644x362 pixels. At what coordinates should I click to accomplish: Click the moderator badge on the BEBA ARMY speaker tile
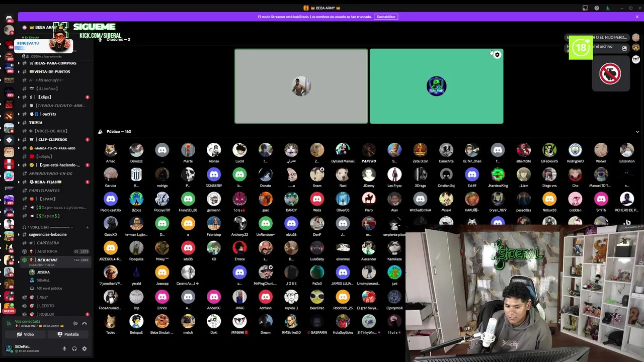(497, 55)
